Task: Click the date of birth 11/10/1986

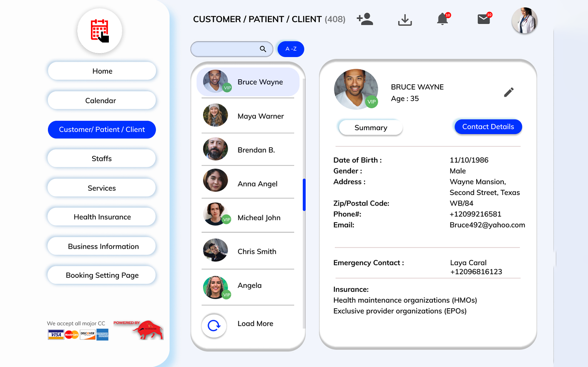Action: tap(469, 160)
